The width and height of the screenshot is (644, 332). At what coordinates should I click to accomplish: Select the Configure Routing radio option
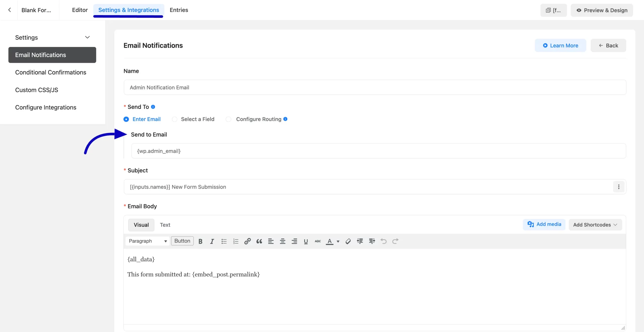pyautogui.click(x=254, y=119)
